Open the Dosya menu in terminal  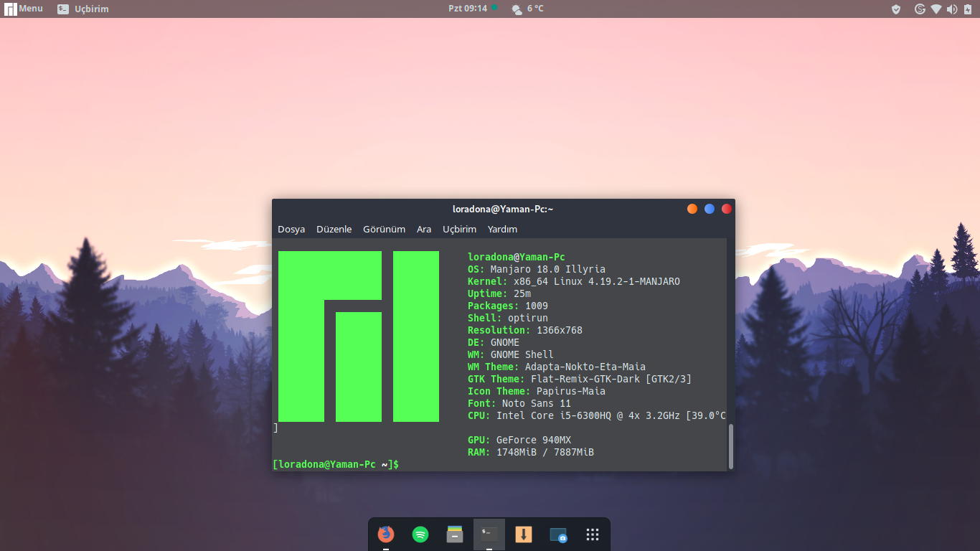291,229
